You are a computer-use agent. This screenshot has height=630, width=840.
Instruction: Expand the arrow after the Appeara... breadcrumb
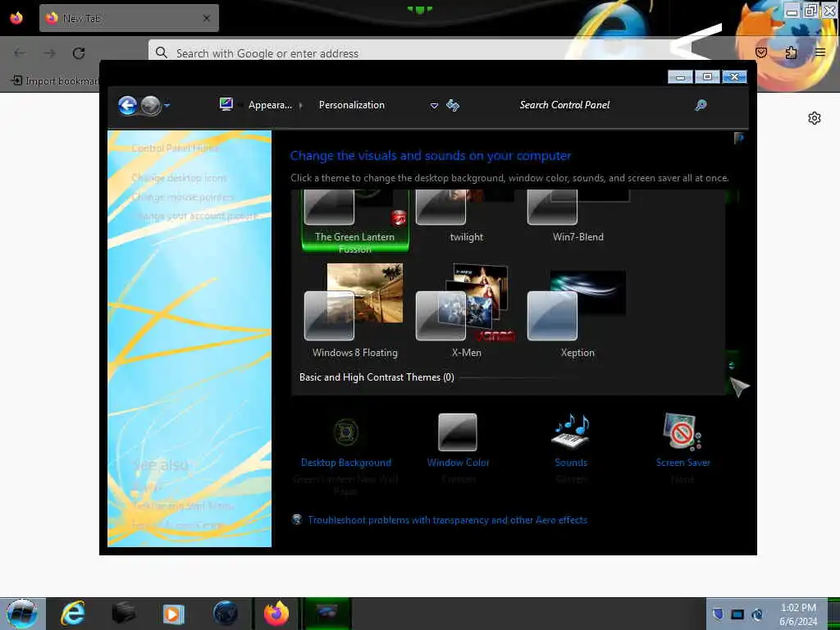(x=301, y=105)
